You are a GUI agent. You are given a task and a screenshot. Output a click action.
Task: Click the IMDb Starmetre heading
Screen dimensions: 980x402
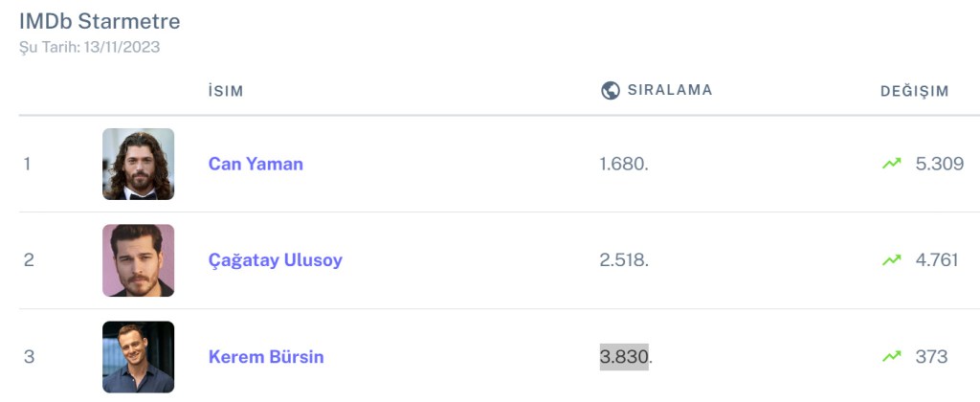click(100, 21)
